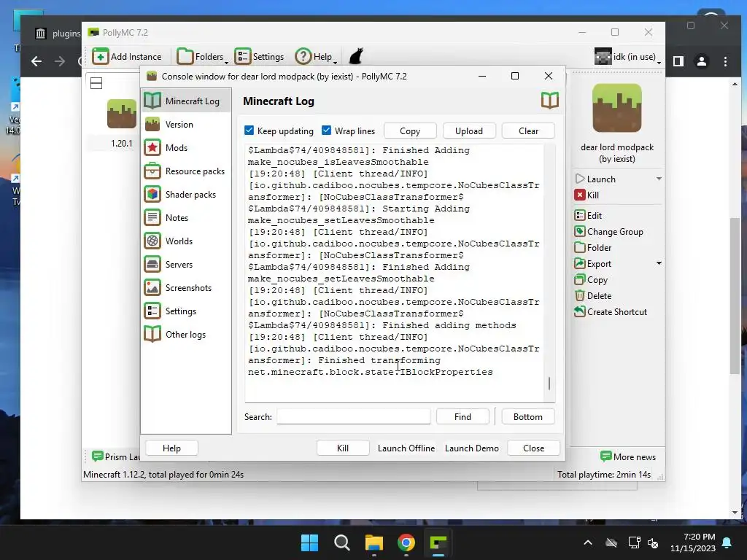Click browser back arrow
Image resolution: width=747 pixels, height=560 pixels.
(36, 61)
